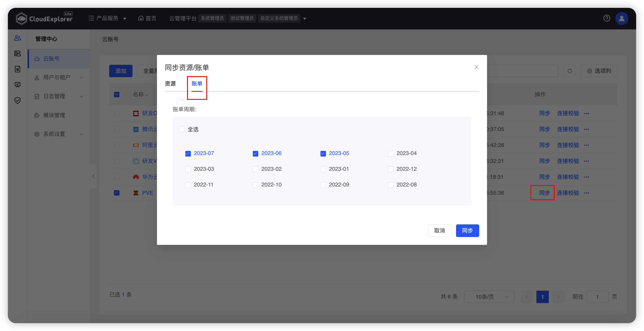Screen dimensions: 644x331
Task: Select the security shield icon in the left rail
Action: point(17,100)
